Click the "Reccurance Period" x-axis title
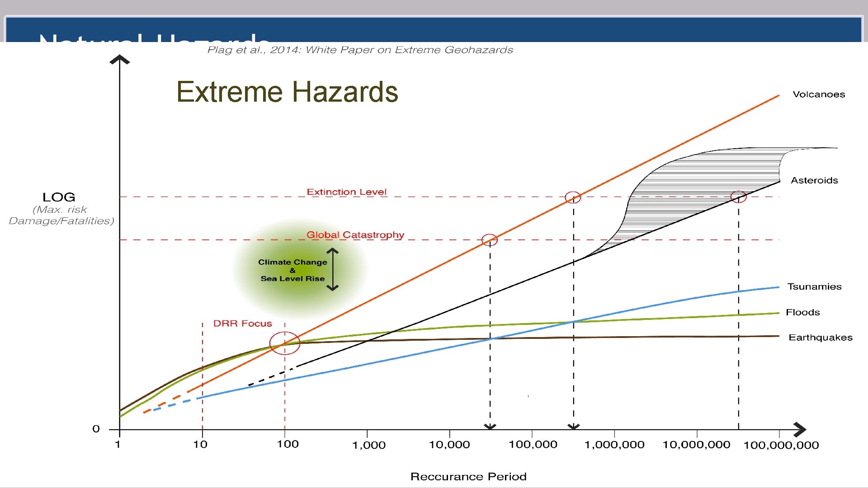The image size is (868, 488). 468,477
